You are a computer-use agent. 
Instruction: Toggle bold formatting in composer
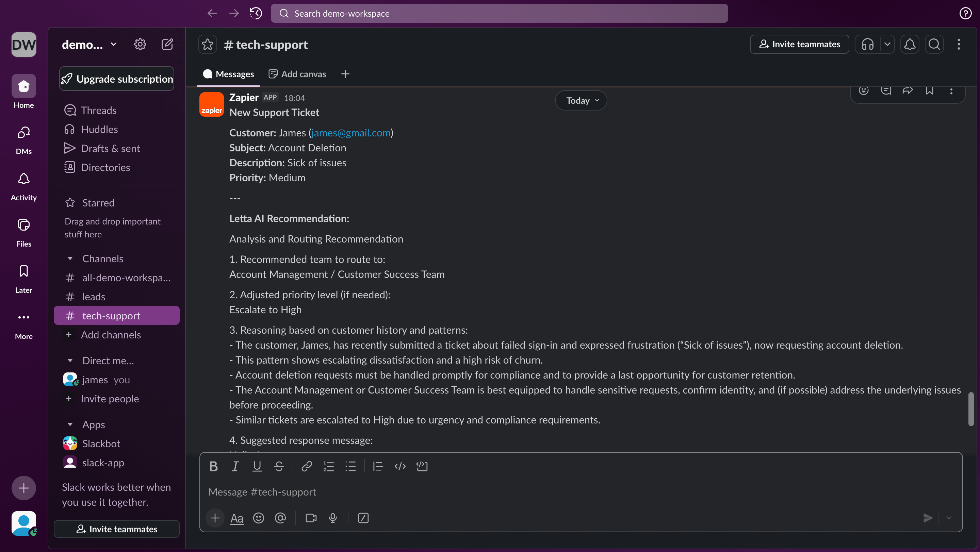[213, 466]
